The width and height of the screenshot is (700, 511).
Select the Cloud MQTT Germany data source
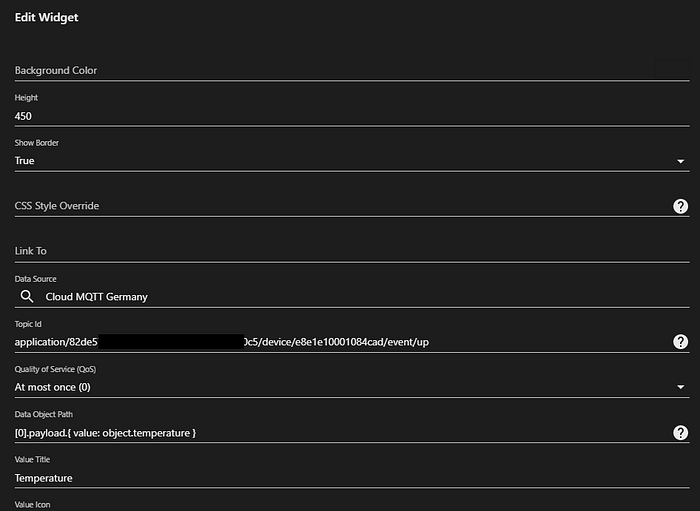pos(96,297)
